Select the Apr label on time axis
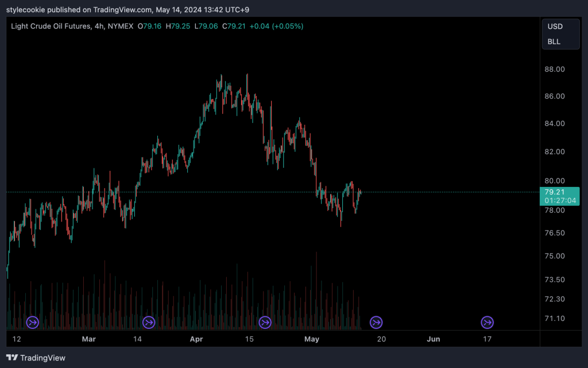 coord(196,339)
